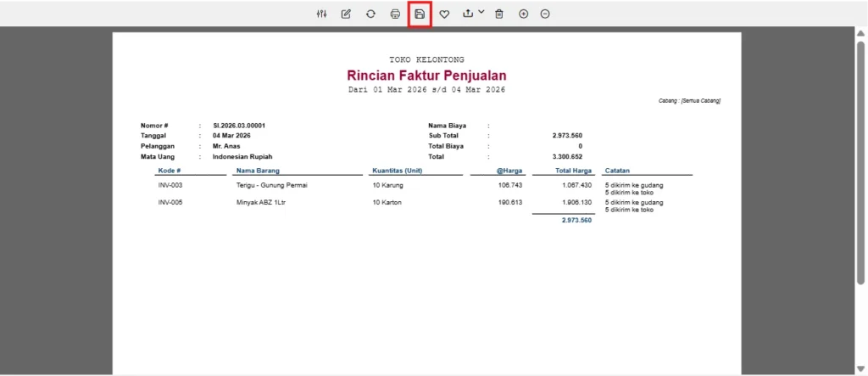Screen dimensions: 868x376
Task: Click item name Terigu - Gunung Permai
Action: (x=271, y=185)
